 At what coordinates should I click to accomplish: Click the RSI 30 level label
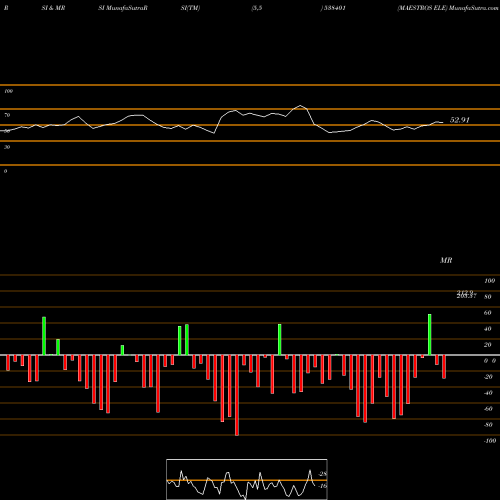(7, 147)
